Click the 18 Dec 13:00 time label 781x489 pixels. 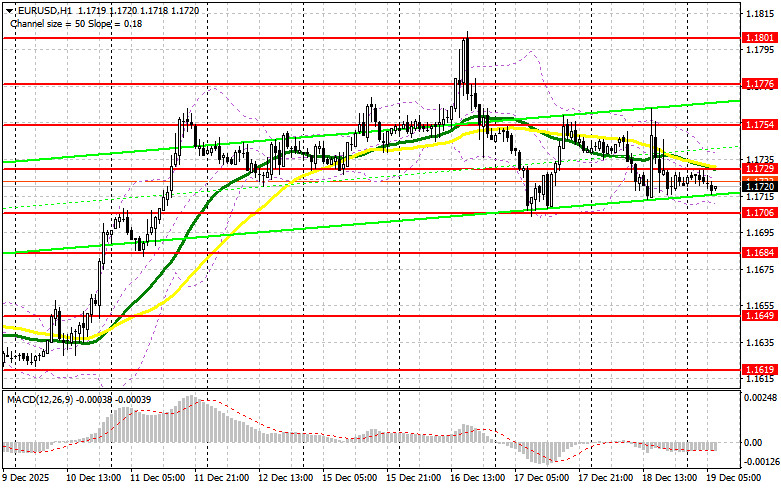pyautogui.click(x=669, y=478)
